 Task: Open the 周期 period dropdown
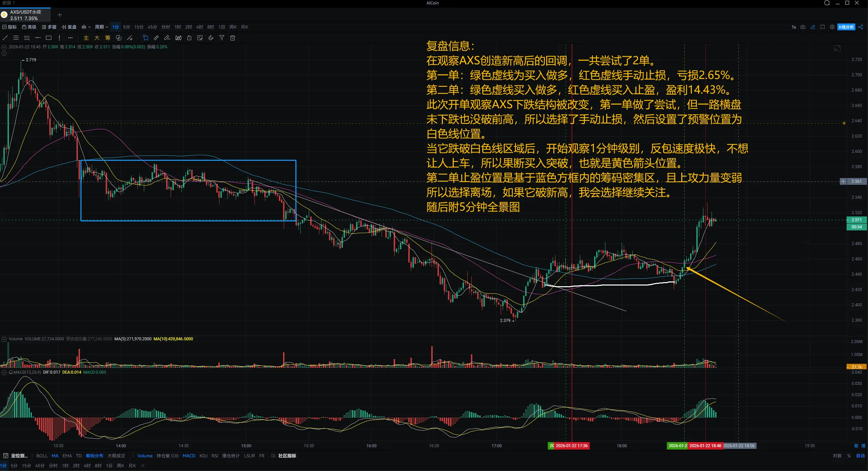click(x=101, y=27)
